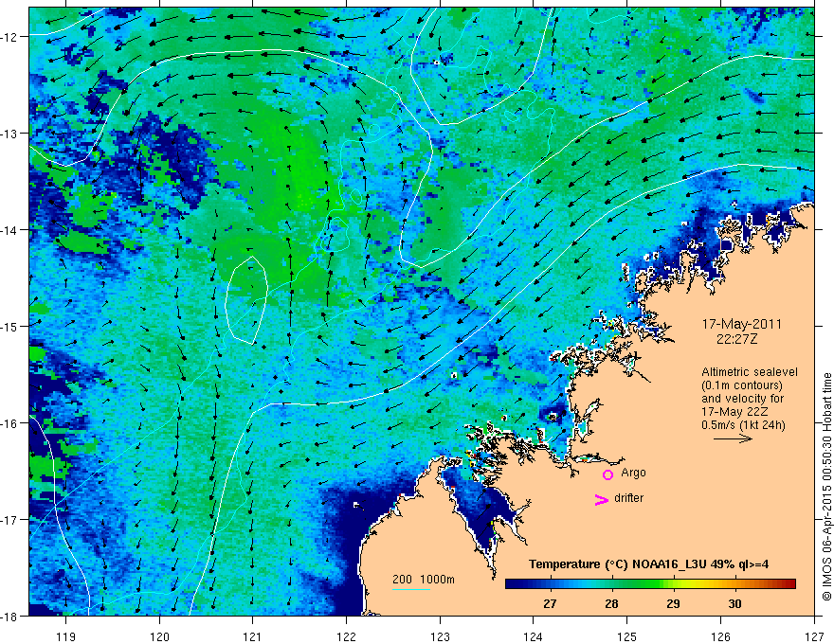Click the '17-May-2011' date label
Image resolution: width=834 pixels, height=644 pixels.
tap(741, 324)
